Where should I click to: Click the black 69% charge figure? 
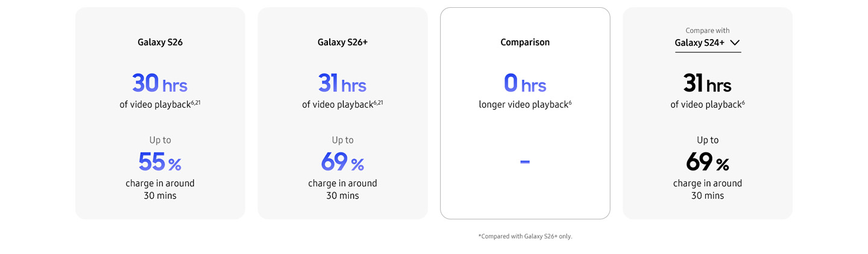707,162
